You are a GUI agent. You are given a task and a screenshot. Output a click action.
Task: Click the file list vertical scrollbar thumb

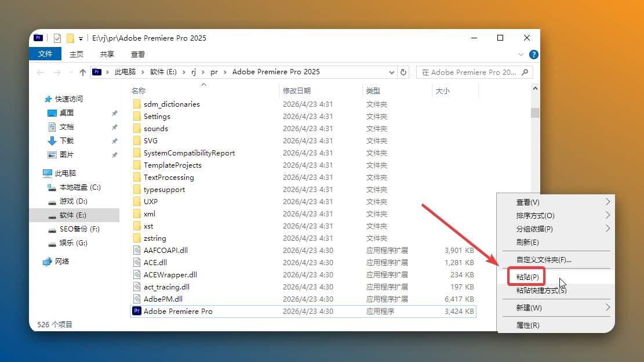tap(535, 113)
